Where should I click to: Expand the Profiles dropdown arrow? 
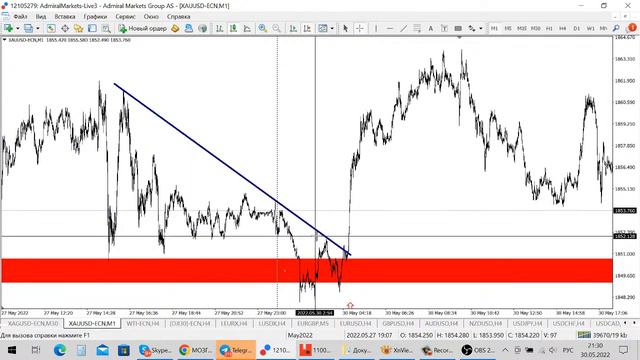[x=38, y=28]
